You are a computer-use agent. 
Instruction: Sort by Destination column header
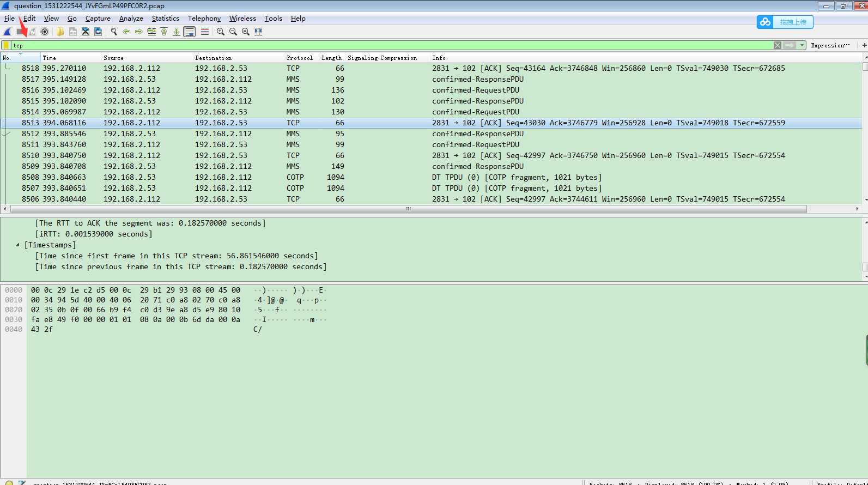(x=239, y=58)
